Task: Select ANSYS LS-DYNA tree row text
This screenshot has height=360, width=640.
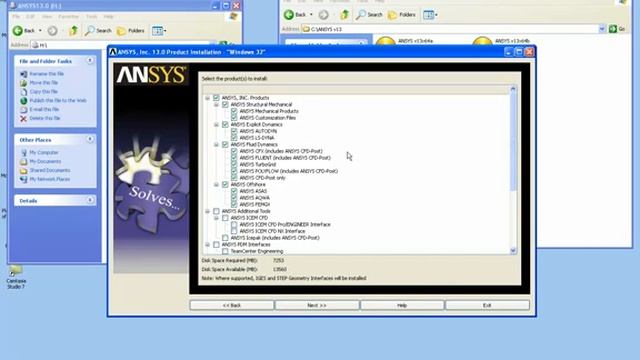Action: [x=257, y=138]
